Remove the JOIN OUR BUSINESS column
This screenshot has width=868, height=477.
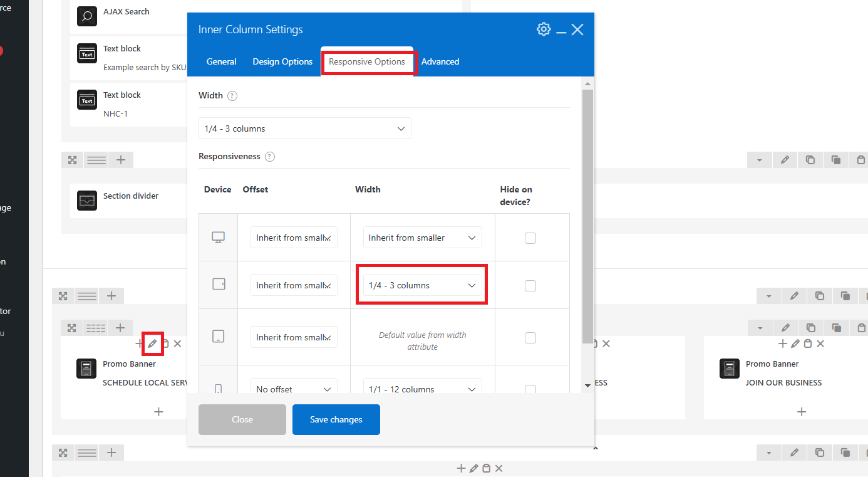tap(820, 343)
